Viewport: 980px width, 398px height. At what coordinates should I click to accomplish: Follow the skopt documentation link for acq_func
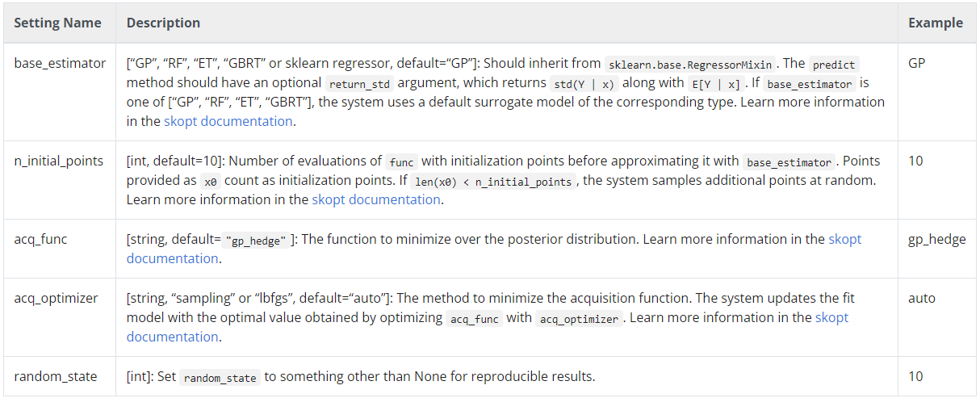(844, 239)
